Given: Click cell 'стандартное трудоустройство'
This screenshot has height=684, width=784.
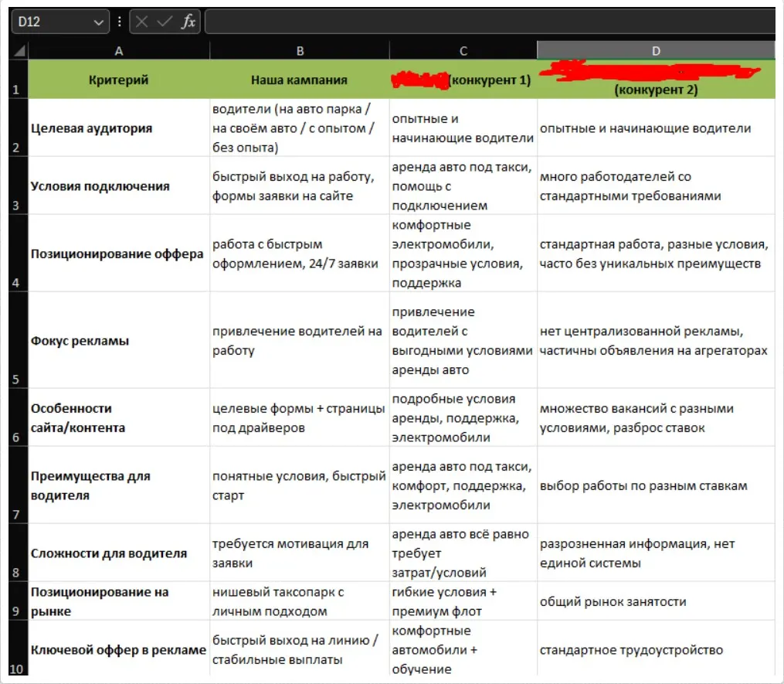Looking at the screenshot, I should (x=656, y=648).
